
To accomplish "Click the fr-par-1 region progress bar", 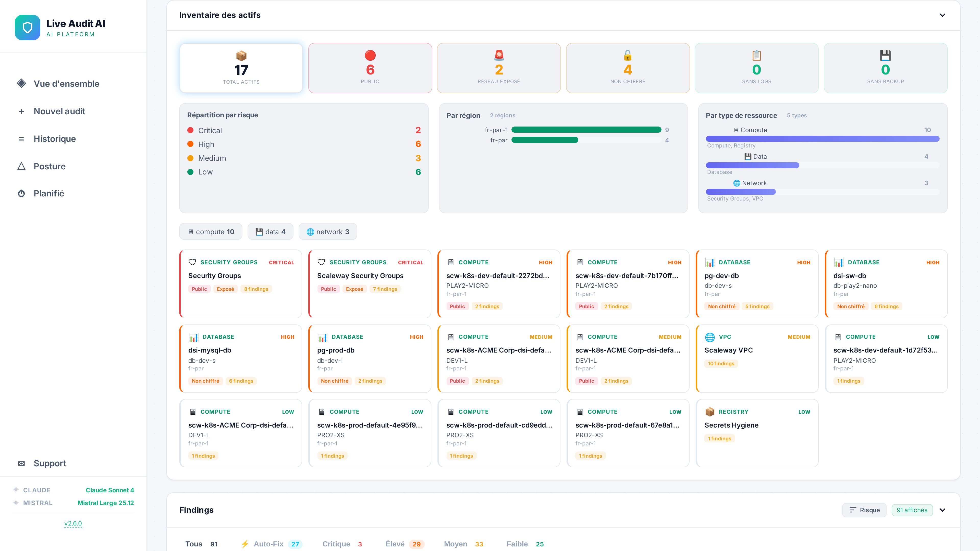I will [x=586, y=130].
